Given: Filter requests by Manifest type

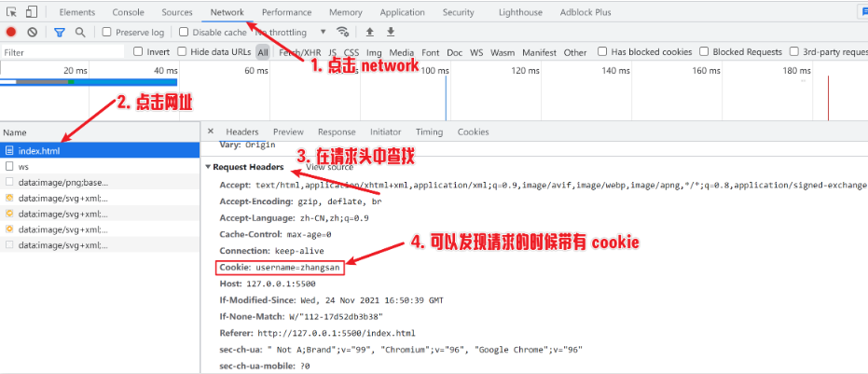Looking at the screenshot, I should coord(539,52).
